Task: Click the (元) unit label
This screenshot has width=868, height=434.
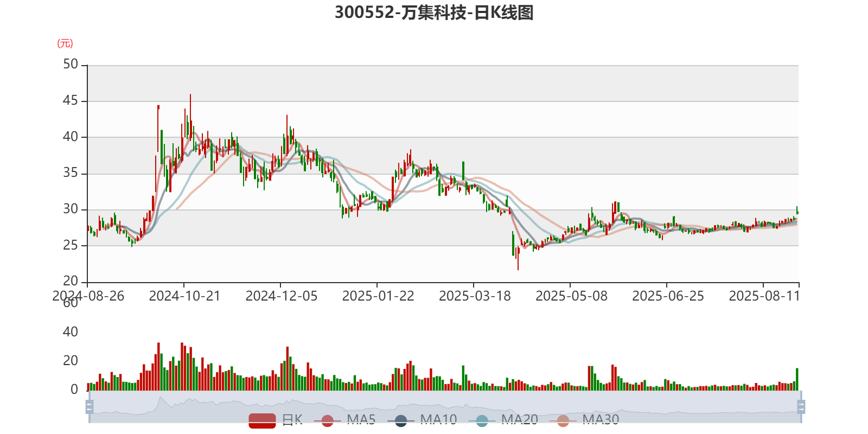Action: [x=65, y=43]
